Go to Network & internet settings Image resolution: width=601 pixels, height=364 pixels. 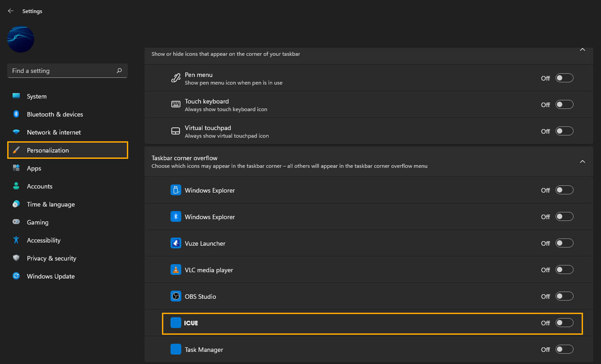coord(54,132)
